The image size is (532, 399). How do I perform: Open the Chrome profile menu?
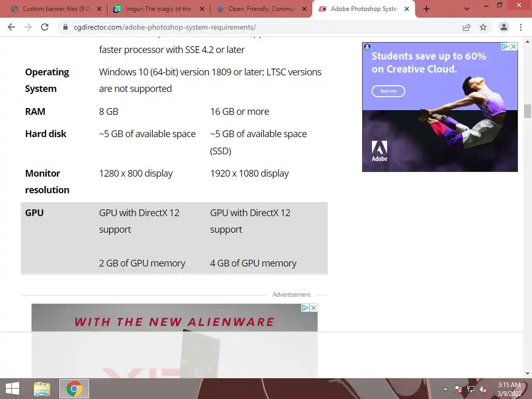coord(504,27)
